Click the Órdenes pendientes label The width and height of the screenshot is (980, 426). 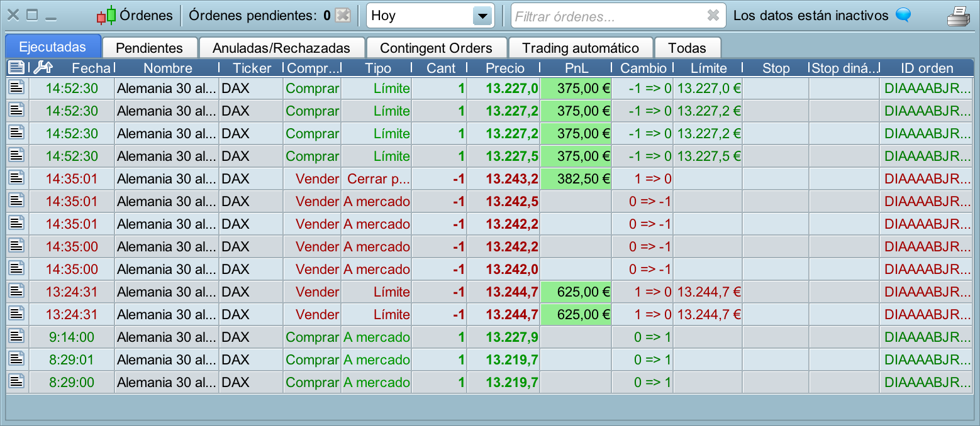tap(253, 16)
